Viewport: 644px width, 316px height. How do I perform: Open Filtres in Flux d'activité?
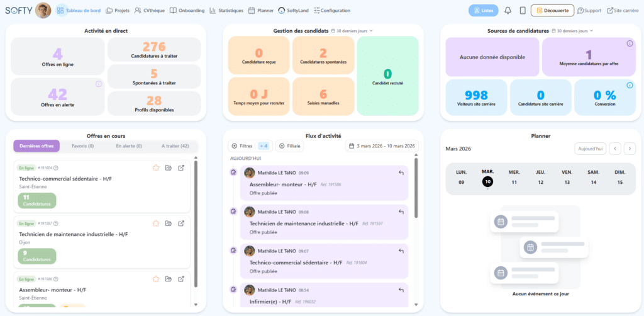[241, 145]
